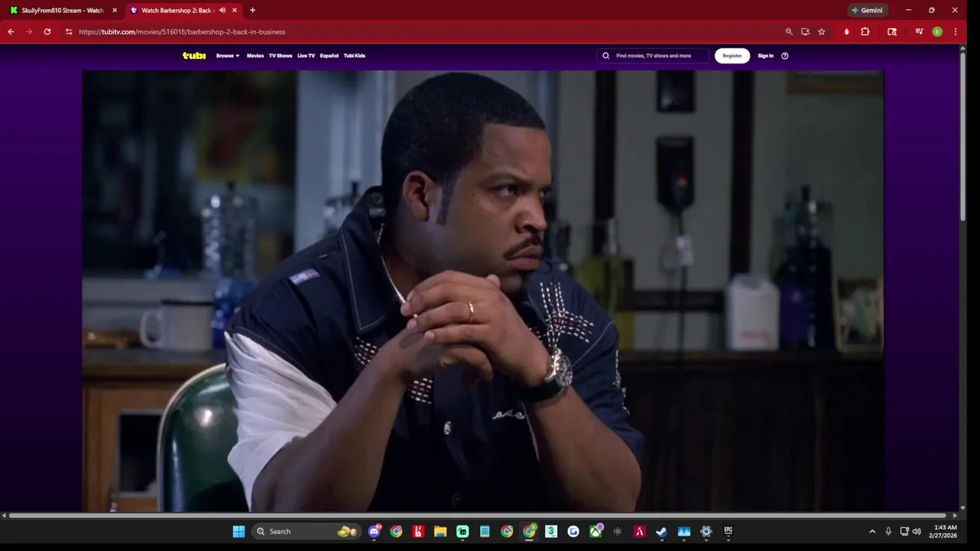Open Tubi Kids
The width and height of the screenshot is (980, 551).
(x=354, y=55)
